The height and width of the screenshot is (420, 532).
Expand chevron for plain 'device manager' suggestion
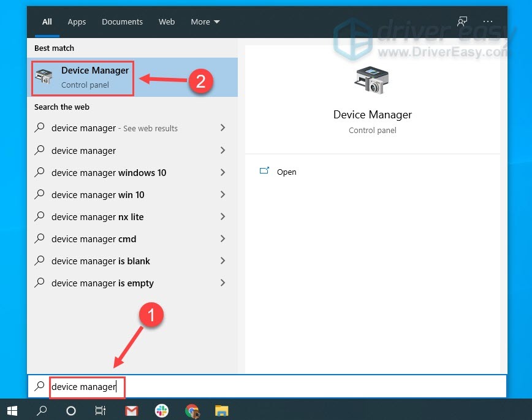tap(222, 150)
